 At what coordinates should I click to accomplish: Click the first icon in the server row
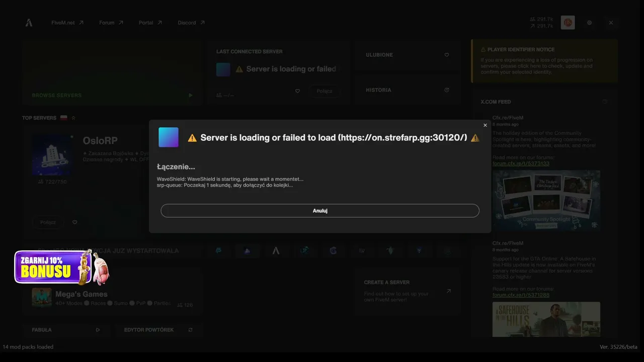[218, 250]
